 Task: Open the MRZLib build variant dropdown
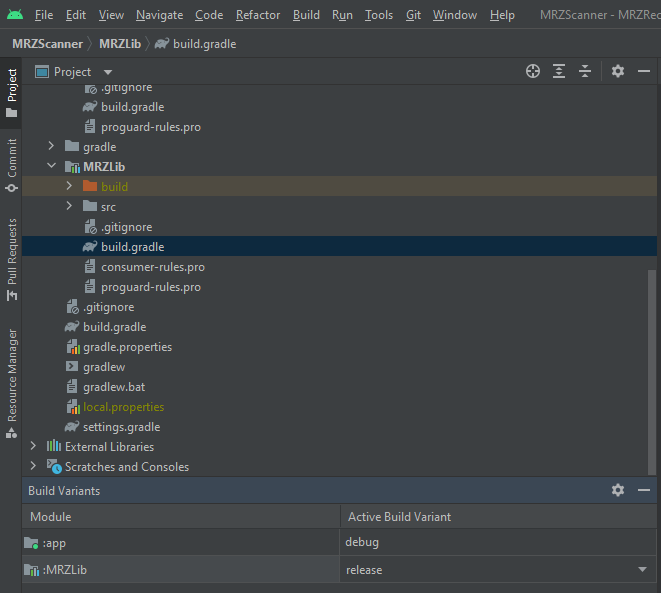coord(641,570)
